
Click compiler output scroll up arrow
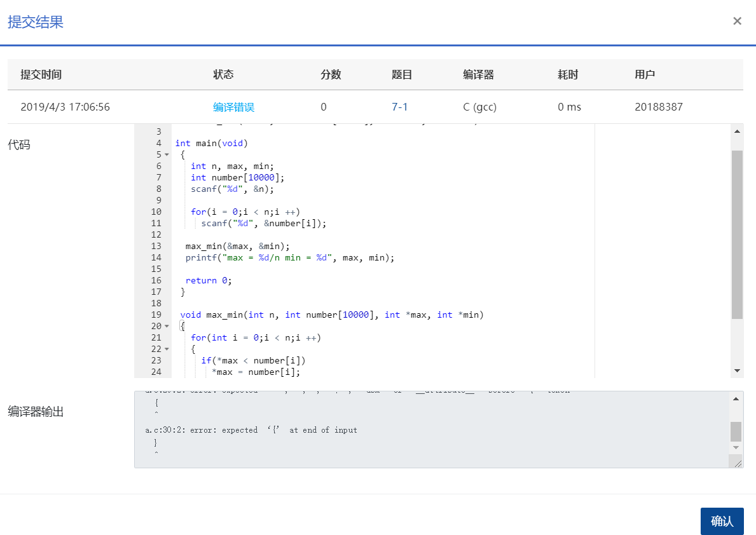click(736, 398)
